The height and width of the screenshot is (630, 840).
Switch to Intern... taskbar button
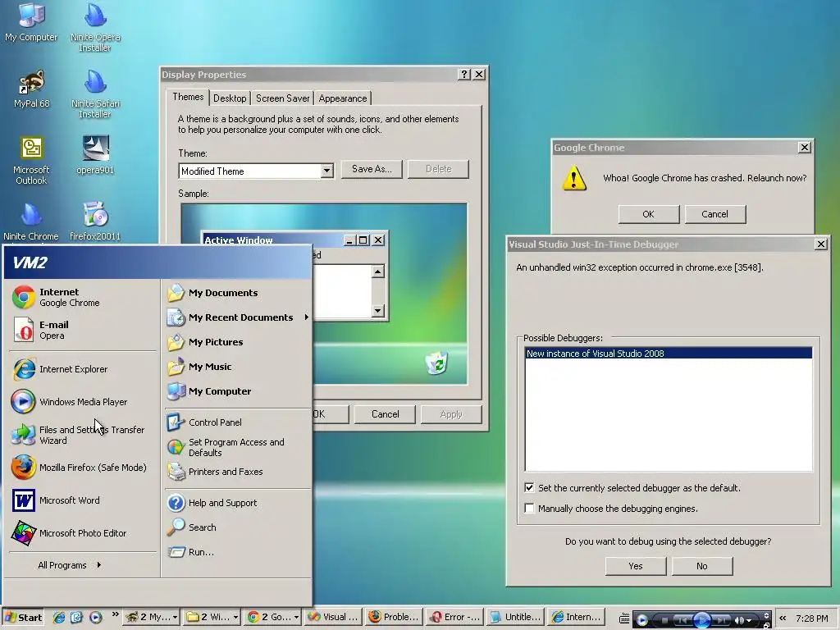coord(577,617)
